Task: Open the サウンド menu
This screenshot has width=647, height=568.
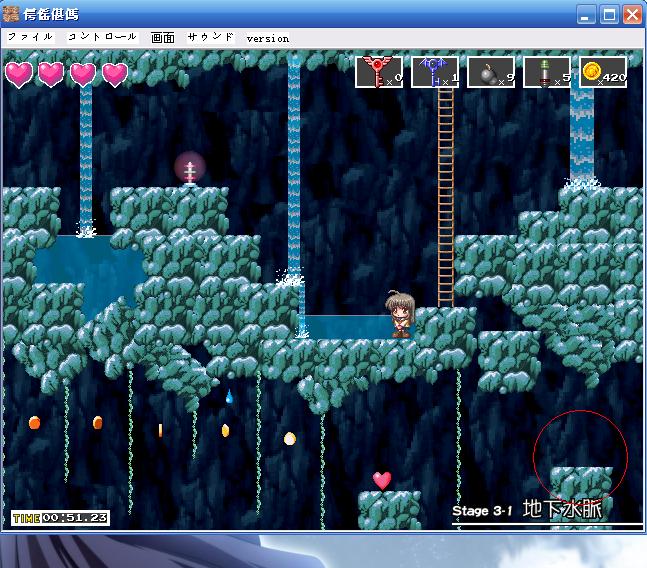Action: (x=210, y=37)
